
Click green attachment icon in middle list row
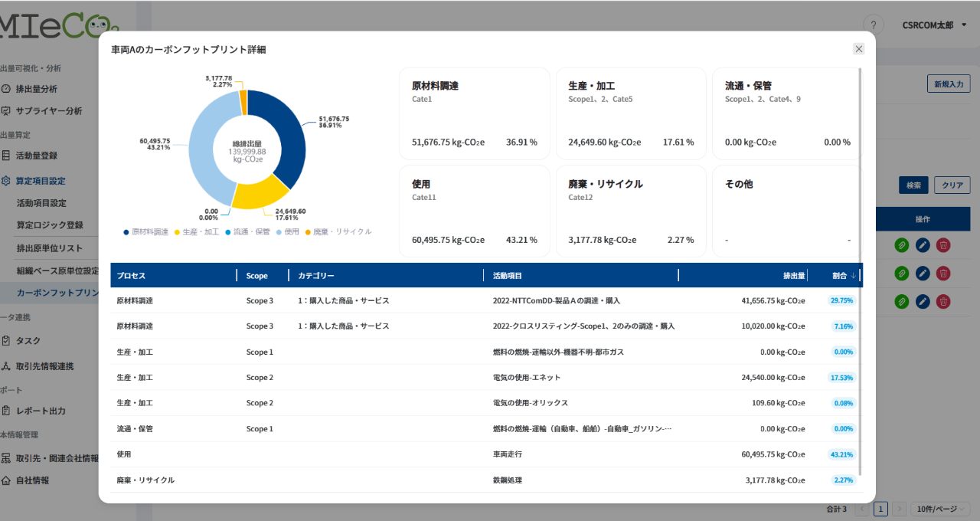point(901,274)
